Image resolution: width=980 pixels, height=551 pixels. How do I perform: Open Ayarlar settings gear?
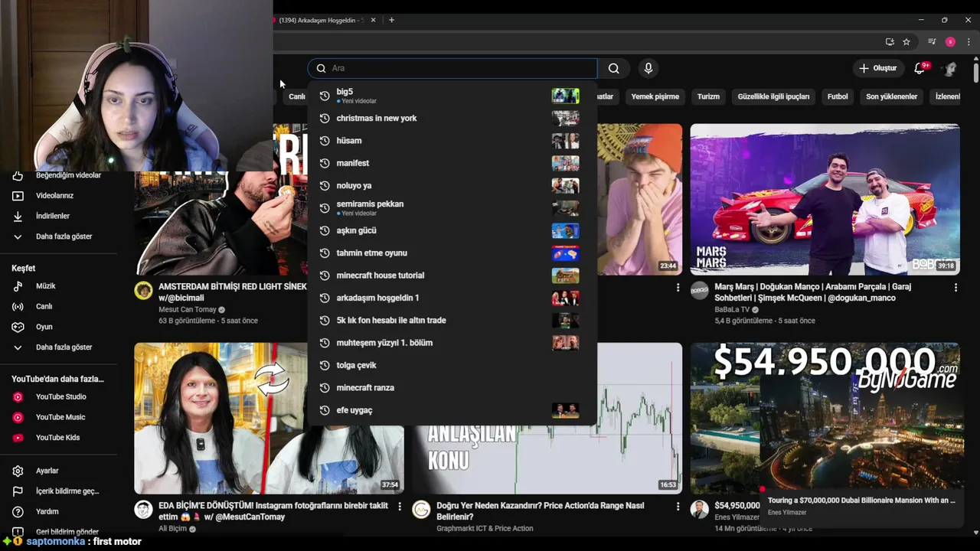coord(18,471)
